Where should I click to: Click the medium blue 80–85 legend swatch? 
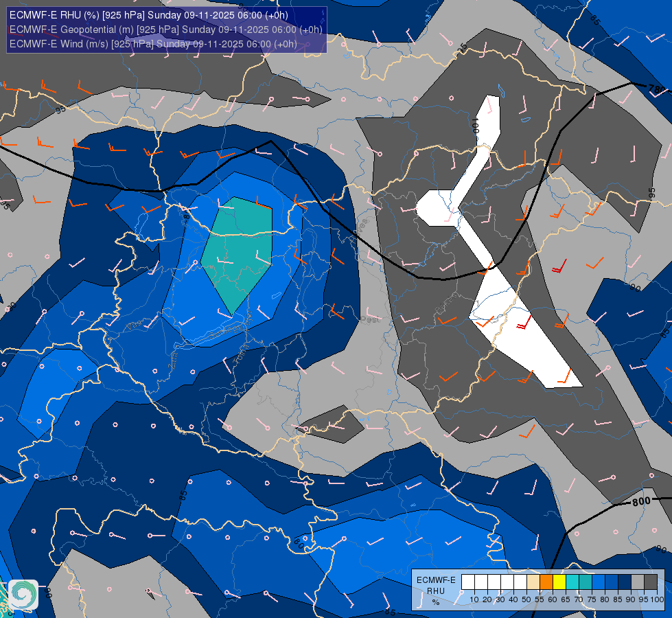click(x=612, y=582)
